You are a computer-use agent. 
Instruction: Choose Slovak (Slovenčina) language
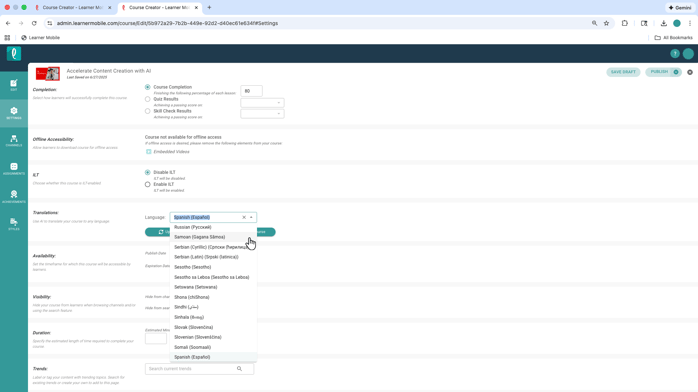tap(213, 327)
